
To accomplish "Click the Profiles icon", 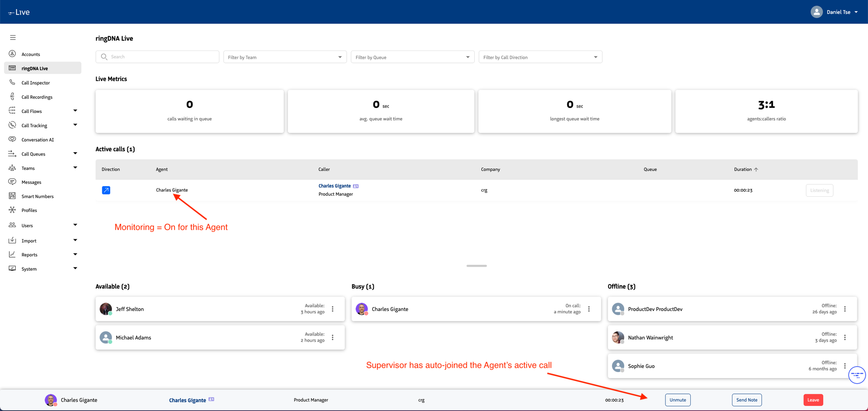I will (12, 210).
